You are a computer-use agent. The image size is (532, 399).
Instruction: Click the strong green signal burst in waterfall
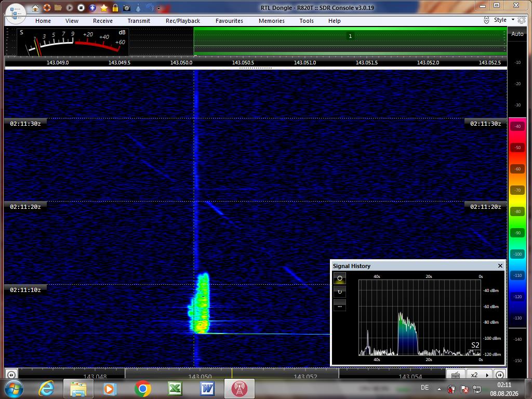click(x=199, y=303)
